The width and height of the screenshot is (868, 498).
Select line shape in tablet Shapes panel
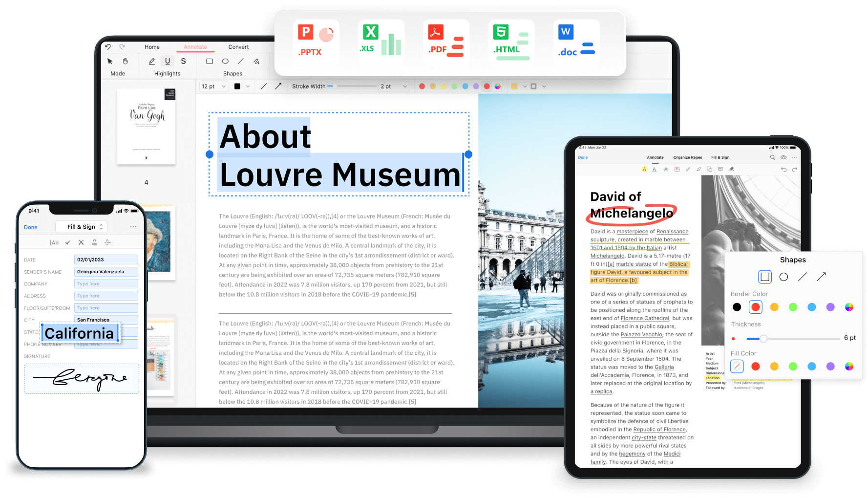point(802,277)
